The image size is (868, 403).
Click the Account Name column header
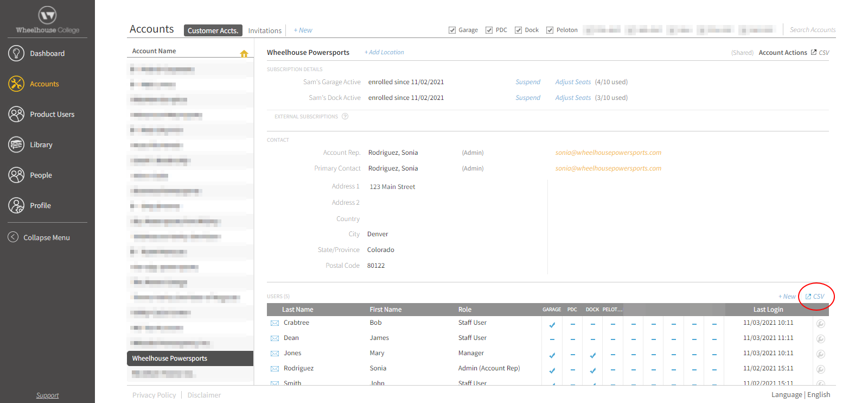[154, 51]
